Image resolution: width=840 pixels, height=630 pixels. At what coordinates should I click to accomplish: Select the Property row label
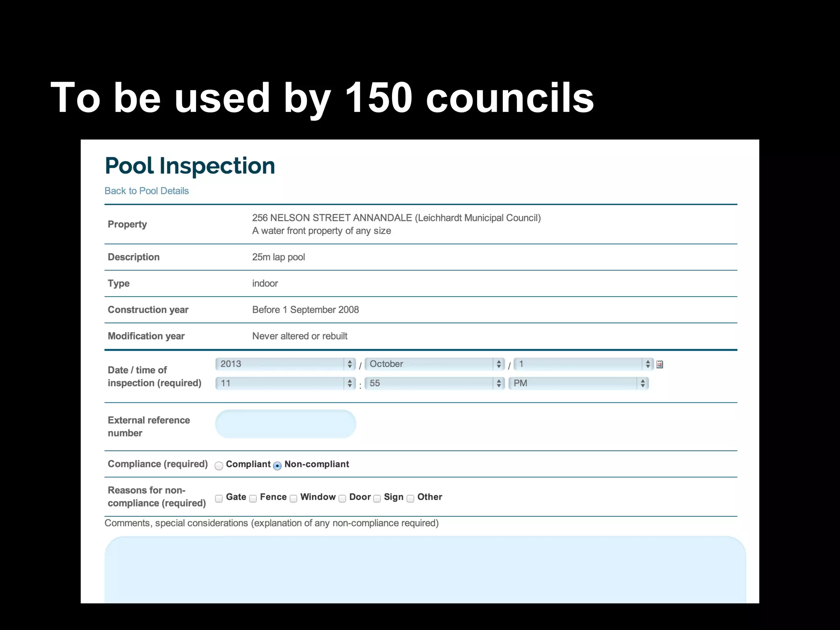[x=127, y=224]
